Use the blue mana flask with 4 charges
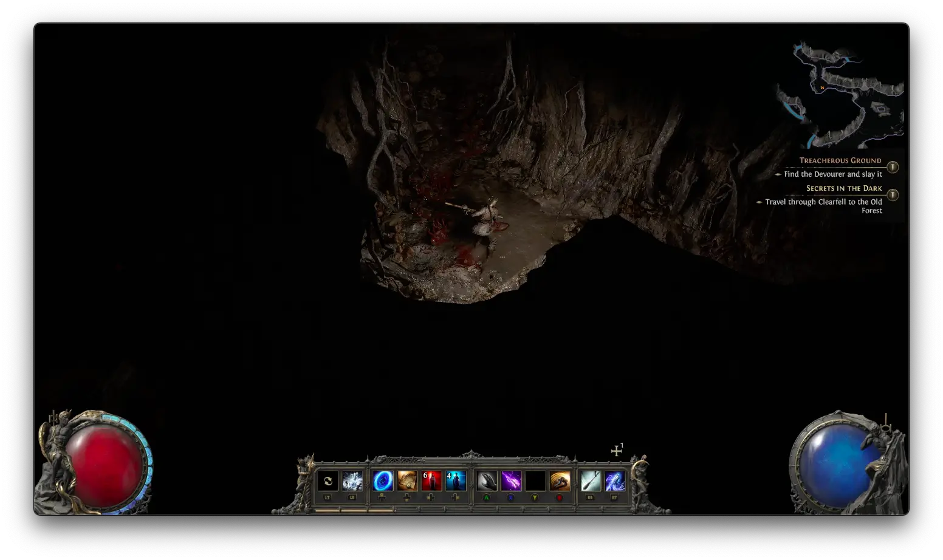Screen dimensions: 943x560 click(456, 481)
